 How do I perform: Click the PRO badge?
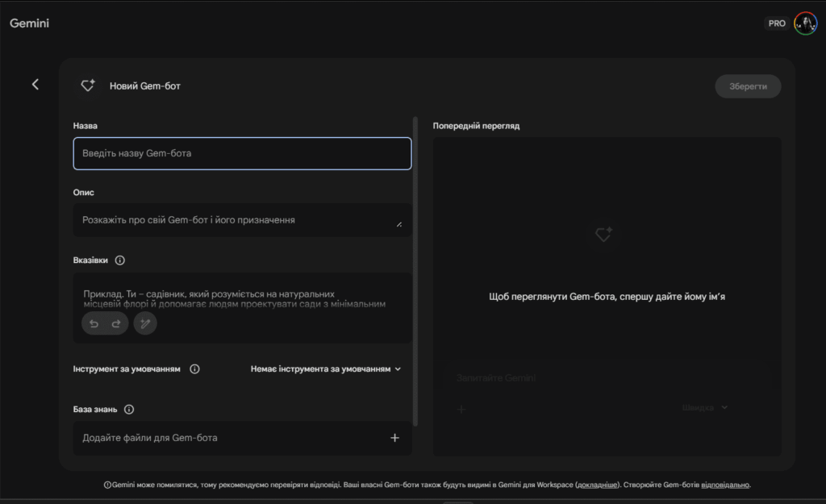(777, 23)
